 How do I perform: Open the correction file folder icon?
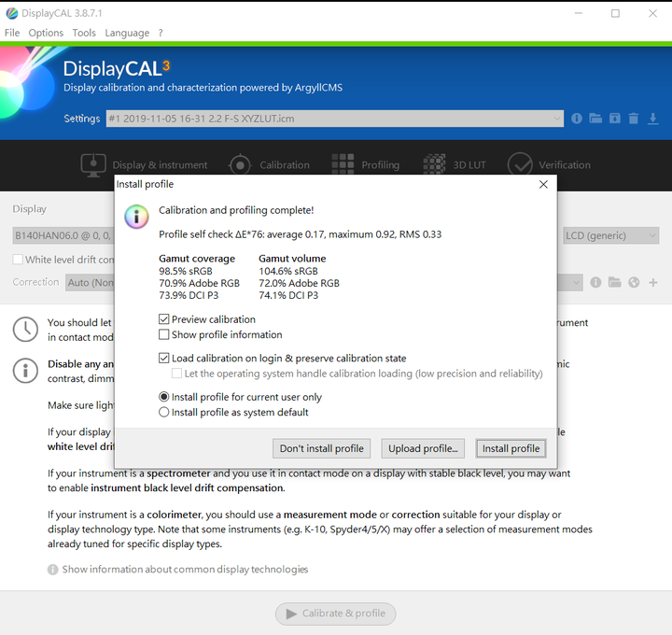click(x=614, y=282)
